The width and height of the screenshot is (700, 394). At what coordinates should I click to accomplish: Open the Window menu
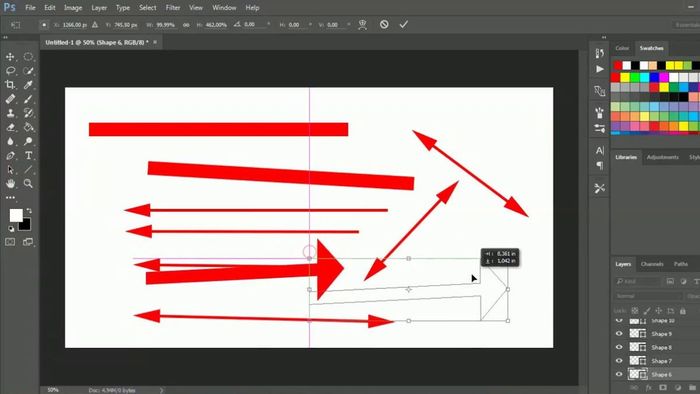click(x=224, y=8)
